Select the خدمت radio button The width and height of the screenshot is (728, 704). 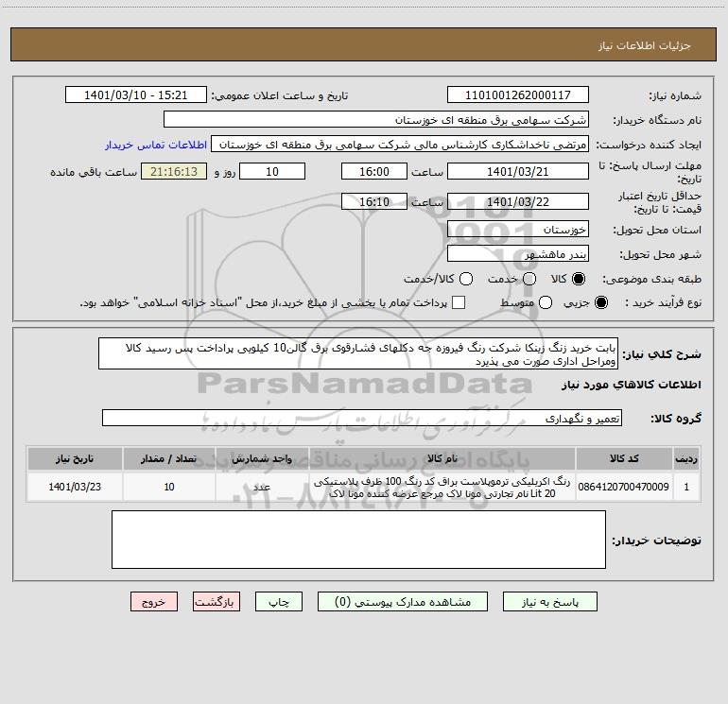point(529,279)
